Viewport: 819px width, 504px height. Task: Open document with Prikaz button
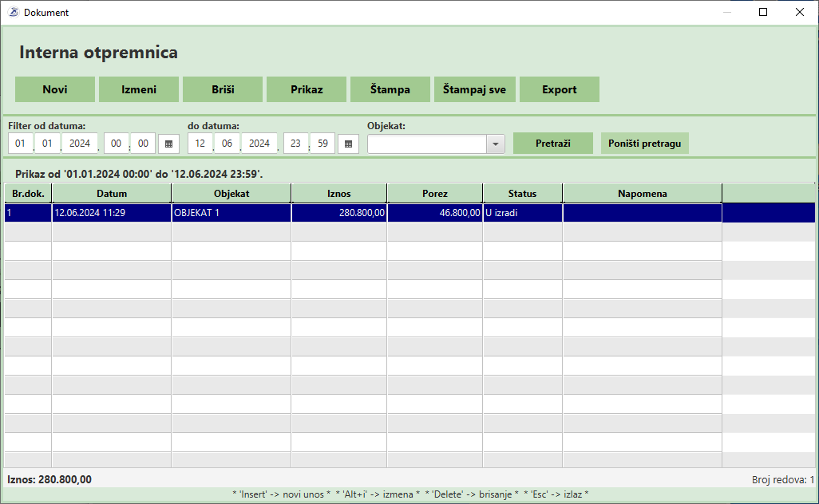pos(307,89)
